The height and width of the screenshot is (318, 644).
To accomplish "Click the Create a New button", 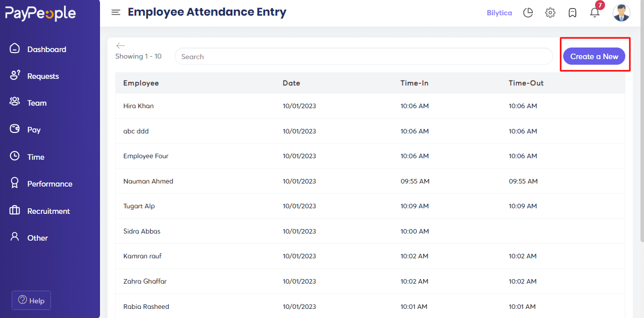I will coord(594,56).
